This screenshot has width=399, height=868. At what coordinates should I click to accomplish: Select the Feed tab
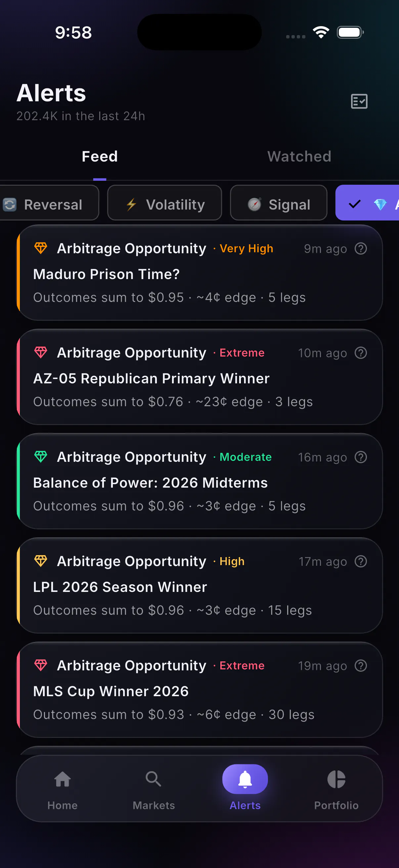pyautogui.click(x=100, y=157)
